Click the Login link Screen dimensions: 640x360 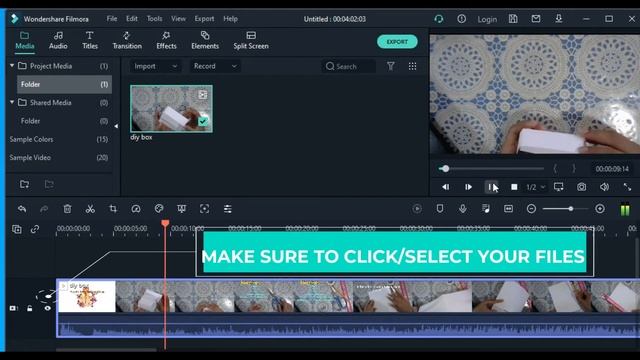pyautogui.click(x=487, y=19)
